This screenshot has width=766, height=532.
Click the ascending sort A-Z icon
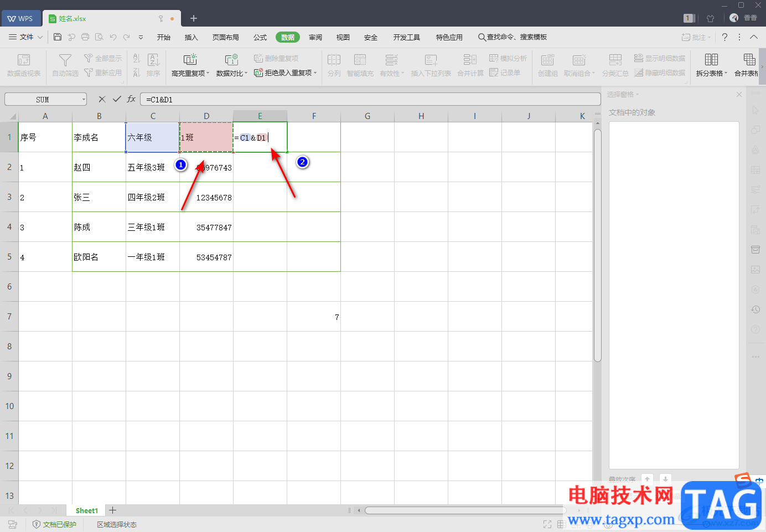point(137,58)
